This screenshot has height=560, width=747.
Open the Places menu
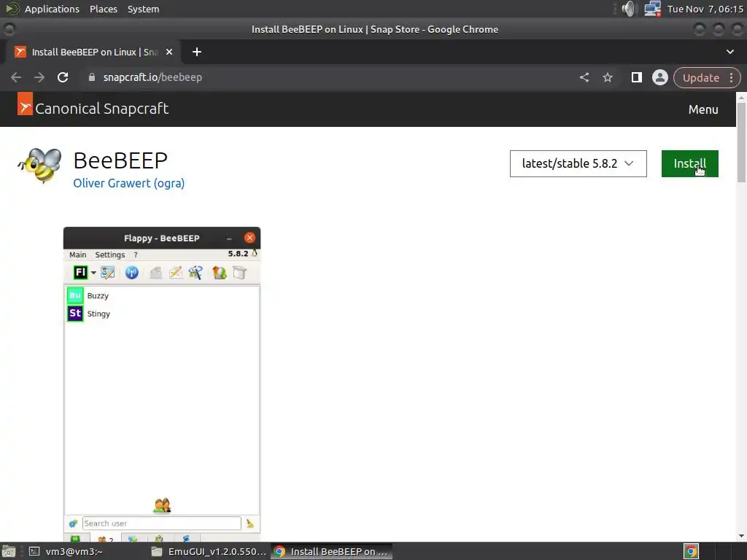104,9
